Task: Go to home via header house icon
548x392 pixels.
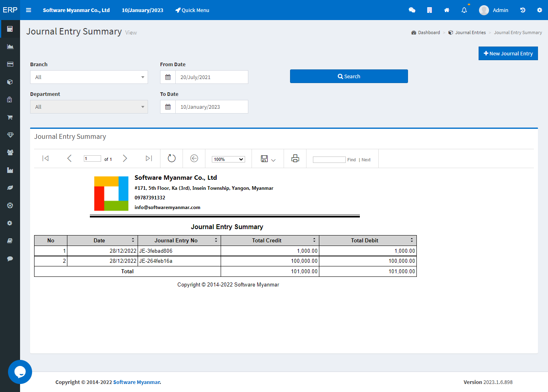Action: (x=447, y=10)
